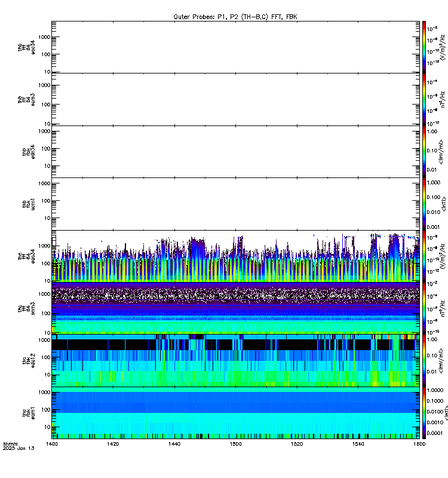The width and height of the screenshot is (448, 478).
Task: Click the "thb fff 64 scm3" panel label
Action: pos(26,100)
